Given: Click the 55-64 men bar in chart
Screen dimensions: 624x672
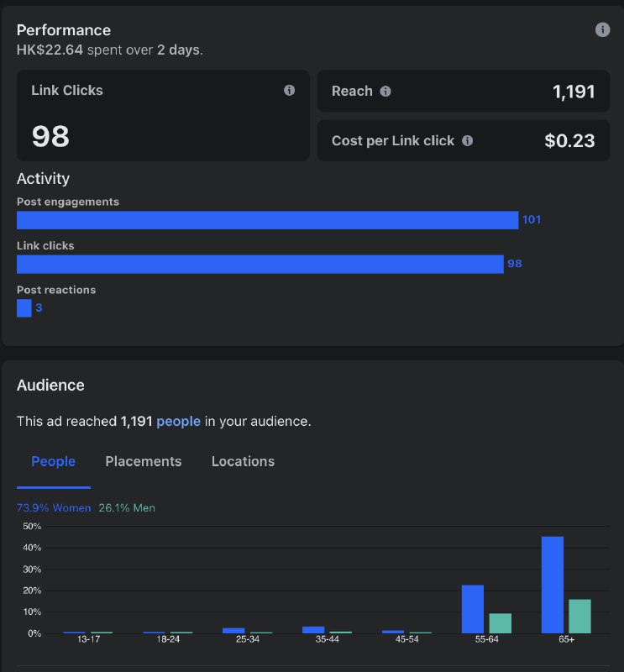Looking at the screenshot, I should 501,623.
